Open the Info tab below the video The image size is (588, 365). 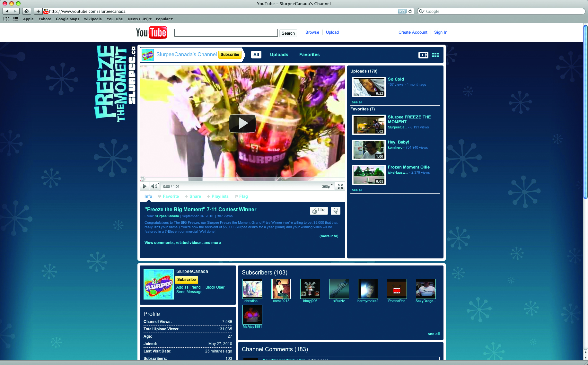tap(148, 196)
